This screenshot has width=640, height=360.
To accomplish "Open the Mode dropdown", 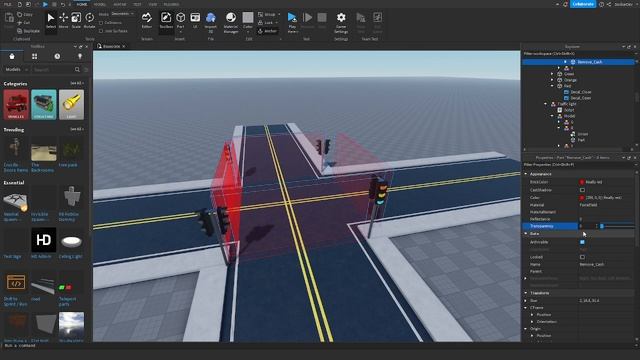I will pos(122,14).
